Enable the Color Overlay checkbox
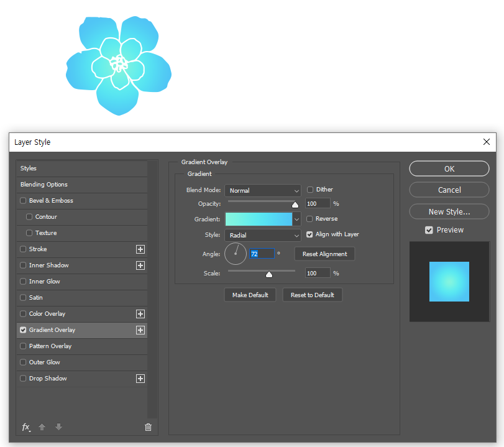Viewport: 504px width, 447px height. 23,313
